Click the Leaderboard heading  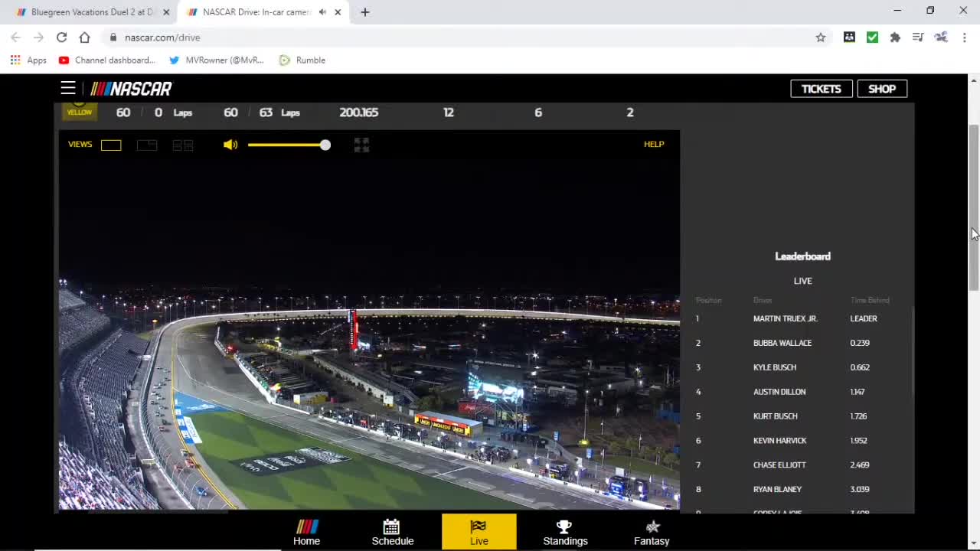[x=802, y=256]
